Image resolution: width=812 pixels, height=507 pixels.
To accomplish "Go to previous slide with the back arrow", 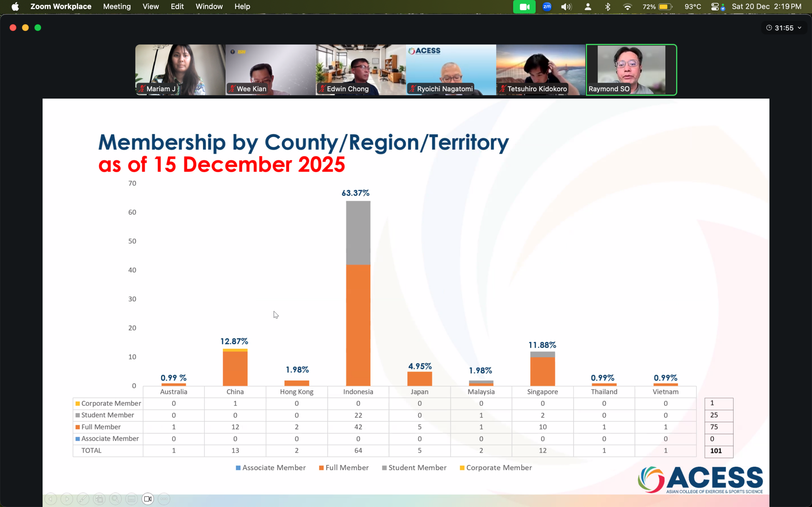I will point(51,499).
